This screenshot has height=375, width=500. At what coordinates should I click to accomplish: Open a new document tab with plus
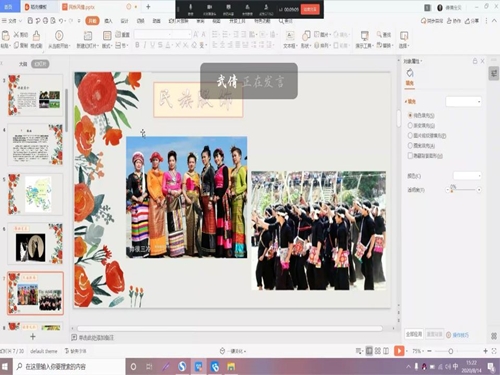pos(148,7)
